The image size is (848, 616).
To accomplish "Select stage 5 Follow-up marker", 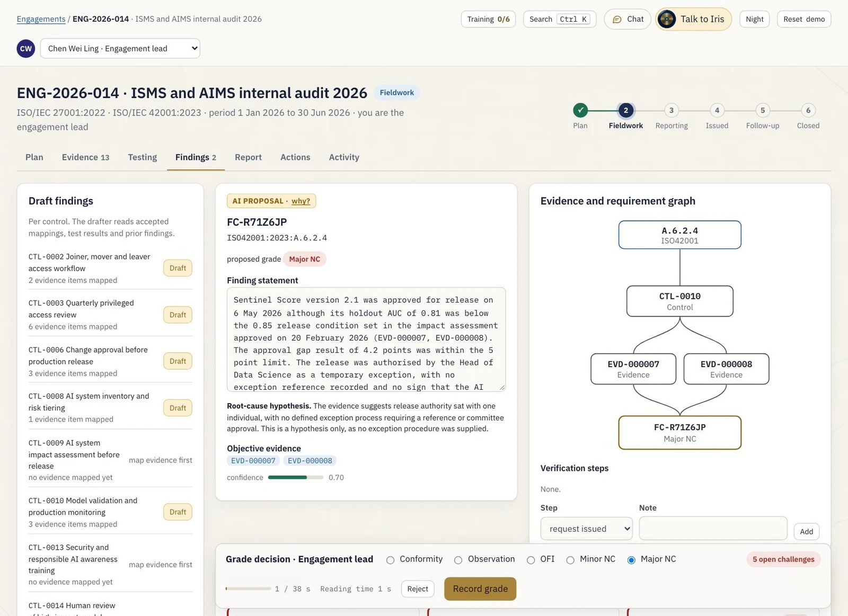I will tap(763, 110).
